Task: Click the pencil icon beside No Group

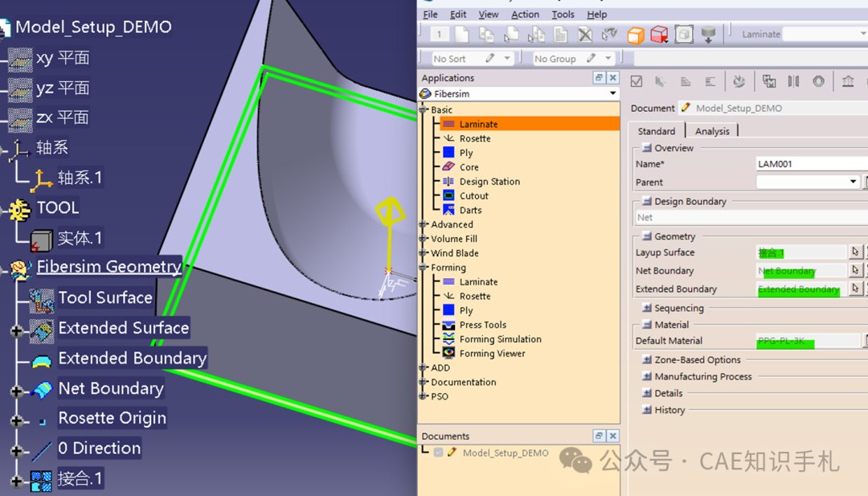Action: pos(592,58)
